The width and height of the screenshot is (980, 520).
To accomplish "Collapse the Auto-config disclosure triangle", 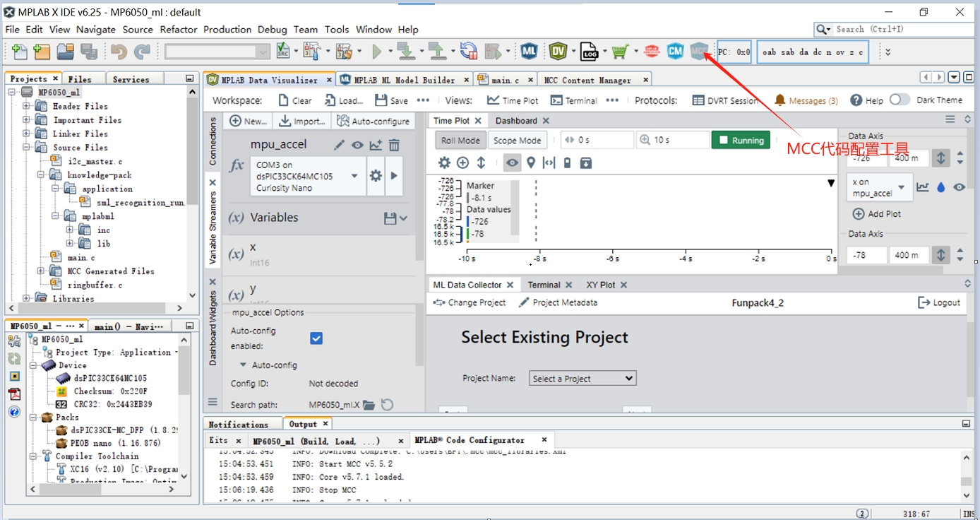I will tap(243, 365).
